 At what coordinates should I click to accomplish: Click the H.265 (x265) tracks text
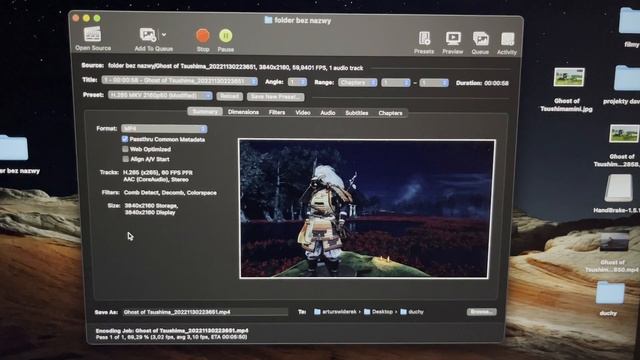tap(158, 173)
